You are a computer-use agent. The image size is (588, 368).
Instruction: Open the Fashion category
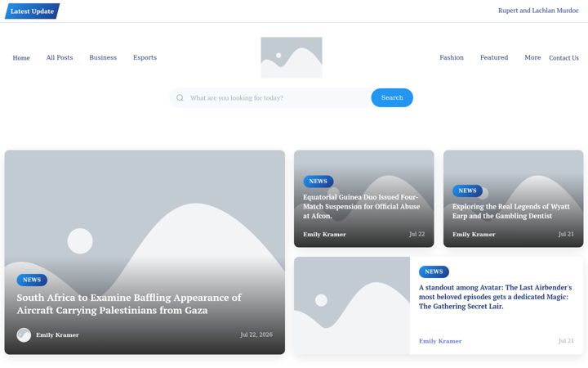point(452,57)
